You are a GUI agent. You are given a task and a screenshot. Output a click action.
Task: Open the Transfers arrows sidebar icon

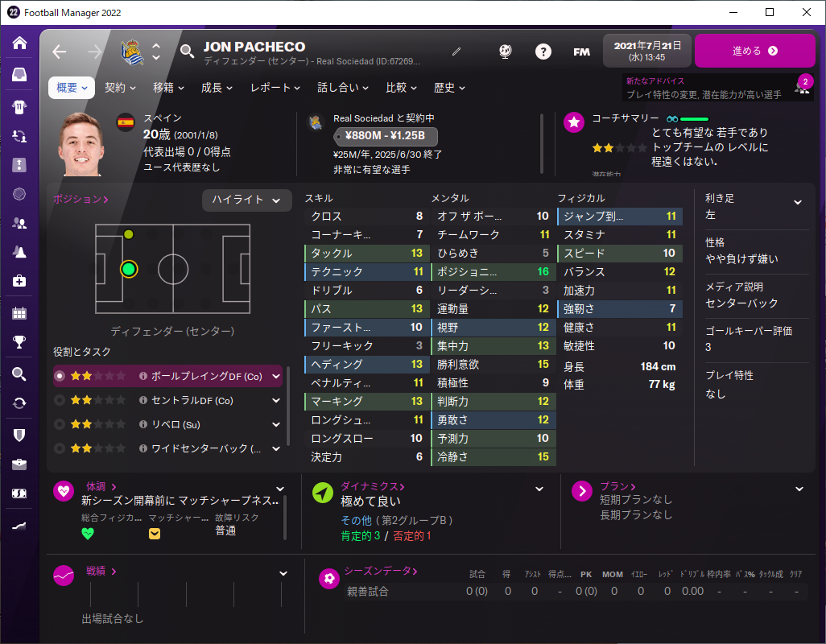click(19, 403)
